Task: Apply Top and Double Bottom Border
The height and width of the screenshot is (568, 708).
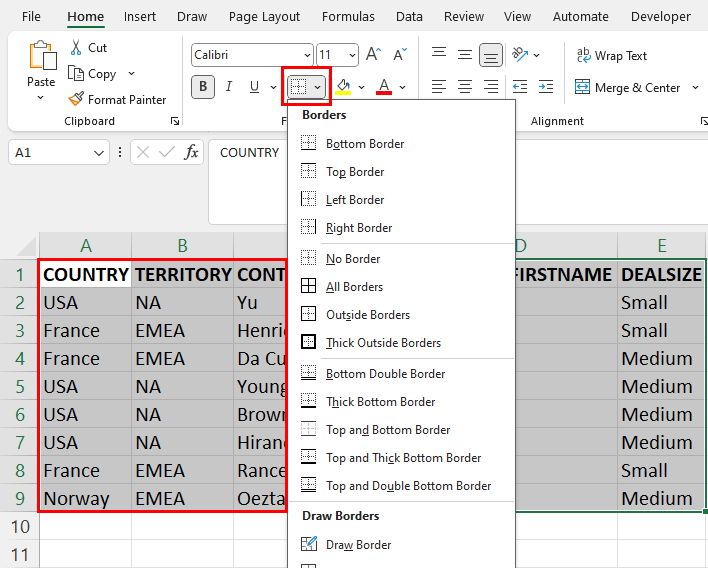Action: pos(401,486)
